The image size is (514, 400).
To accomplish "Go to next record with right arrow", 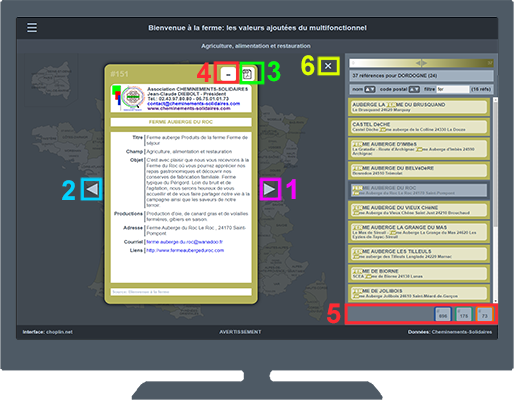I will 270,189.
